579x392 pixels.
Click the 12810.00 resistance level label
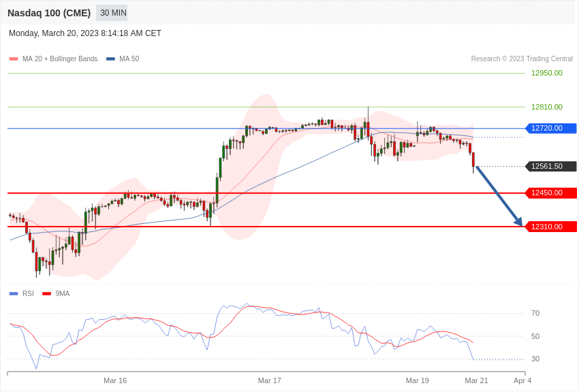point(547,107)
